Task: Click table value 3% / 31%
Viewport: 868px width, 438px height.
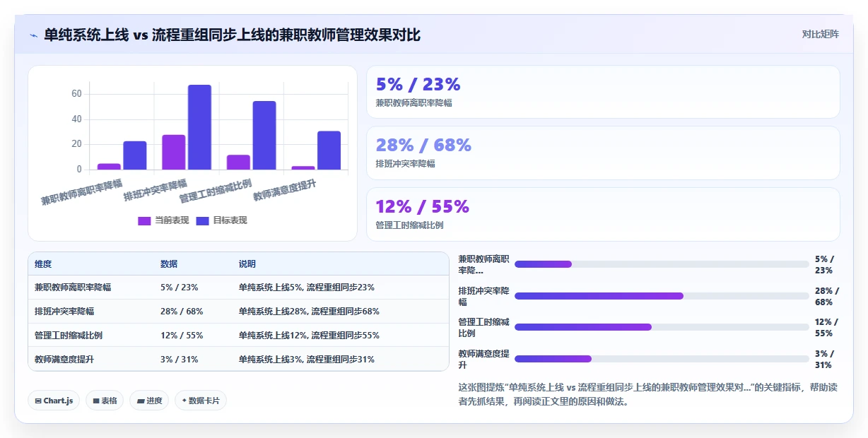Action: point(180,360)
